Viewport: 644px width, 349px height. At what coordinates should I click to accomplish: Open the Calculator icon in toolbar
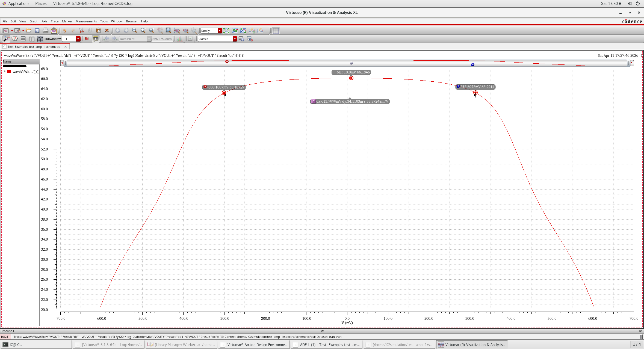(190, 39)
